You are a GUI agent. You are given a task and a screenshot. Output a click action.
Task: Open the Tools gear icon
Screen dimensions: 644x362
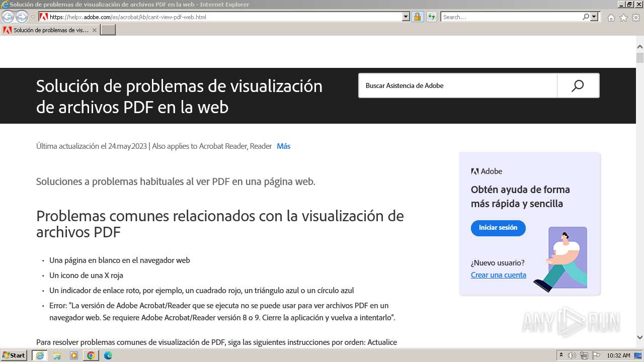pos(636,18)
